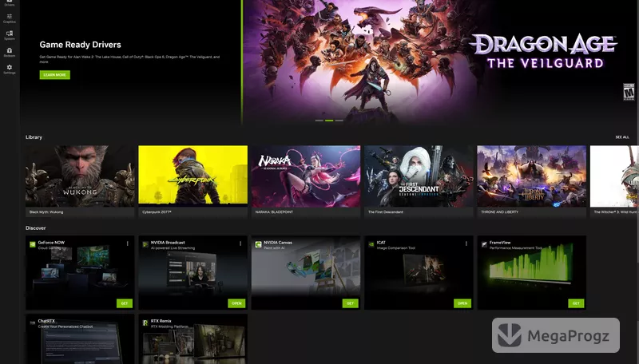Click 'AI-powered Live Streaming' subtitle text

pos(173,248)
